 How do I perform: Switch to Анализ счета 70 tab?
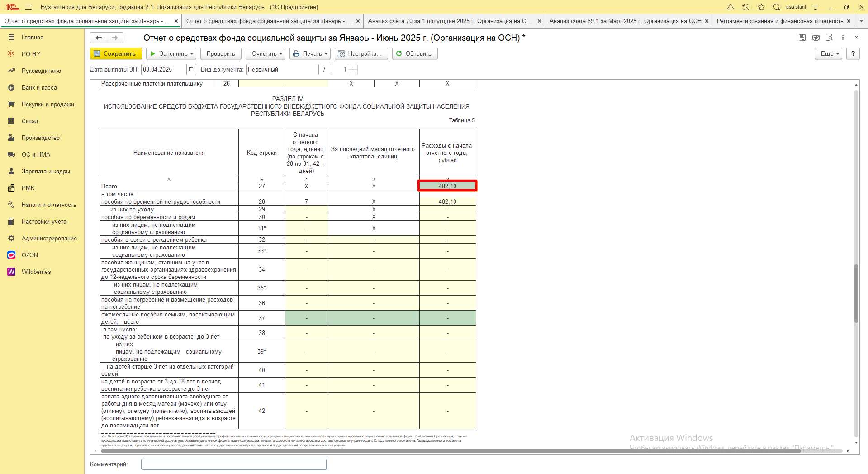tap(450, 21)
